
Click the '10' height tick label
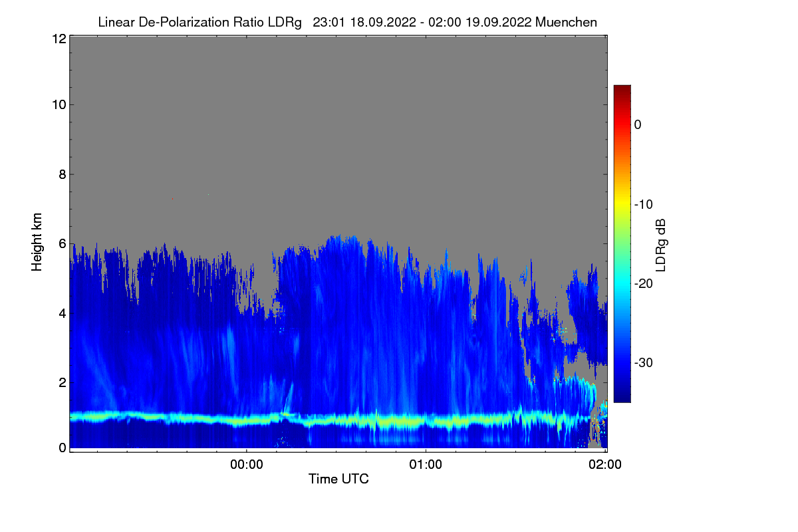59,104
